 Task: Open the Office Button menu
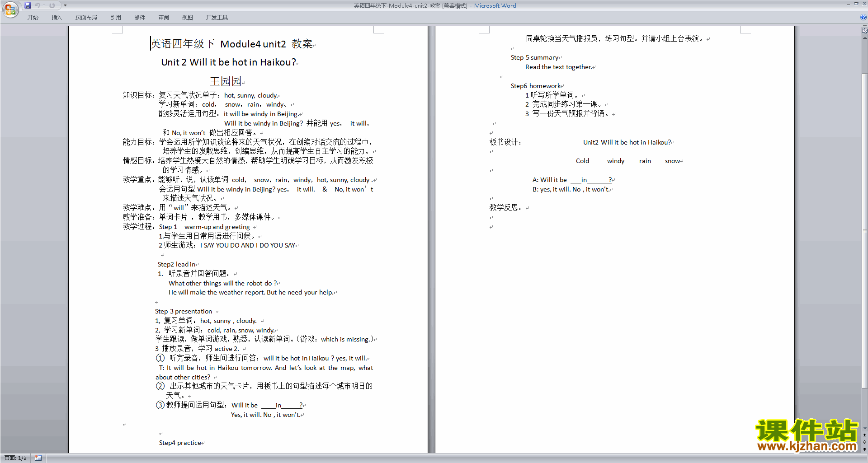10,9
